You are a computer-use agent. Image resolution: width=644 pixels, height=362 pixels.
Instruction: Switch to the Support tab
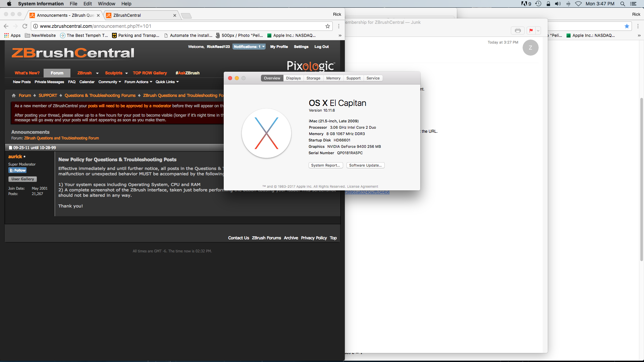point(354,78)
